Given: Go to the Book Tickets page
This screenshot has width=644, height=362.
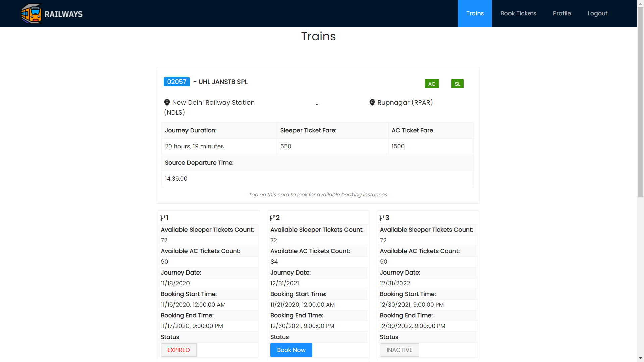Looking at the screenshot, I should coord(518,13).
